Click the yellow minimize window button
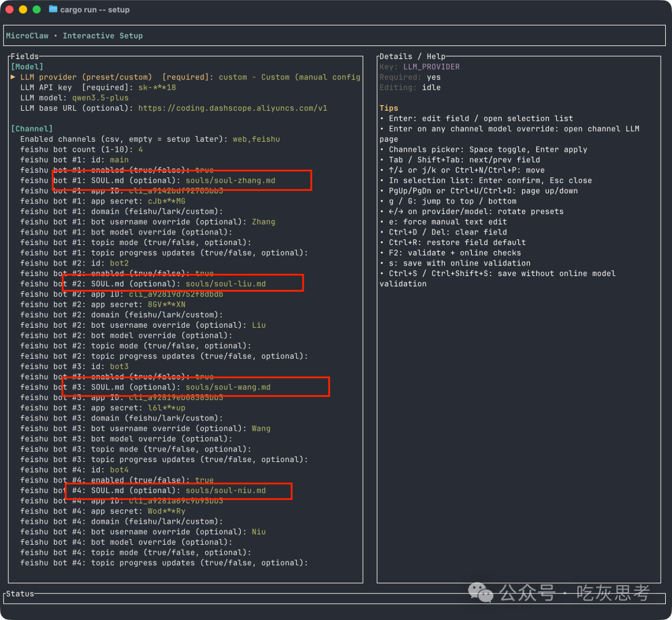Viewport: 672px width, 620px height. (23, 9)
